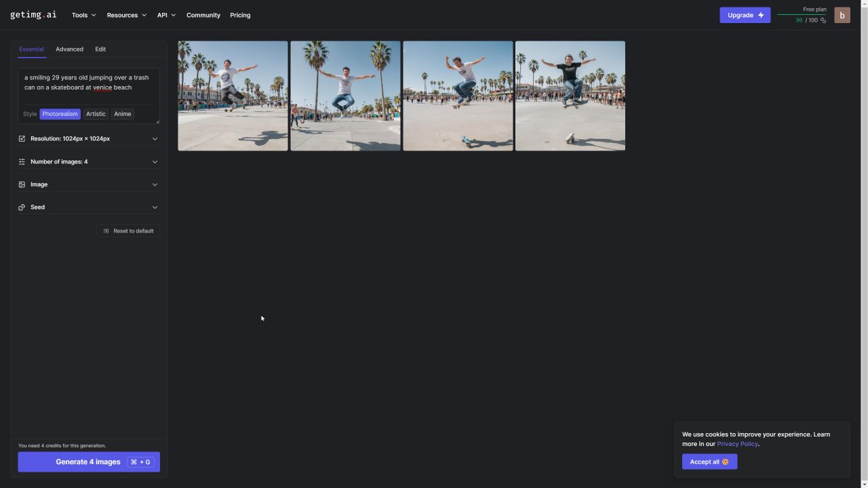Click the picture icon beside Image row
This screenshot has height=488, width=868.
[x=22, y=184]
